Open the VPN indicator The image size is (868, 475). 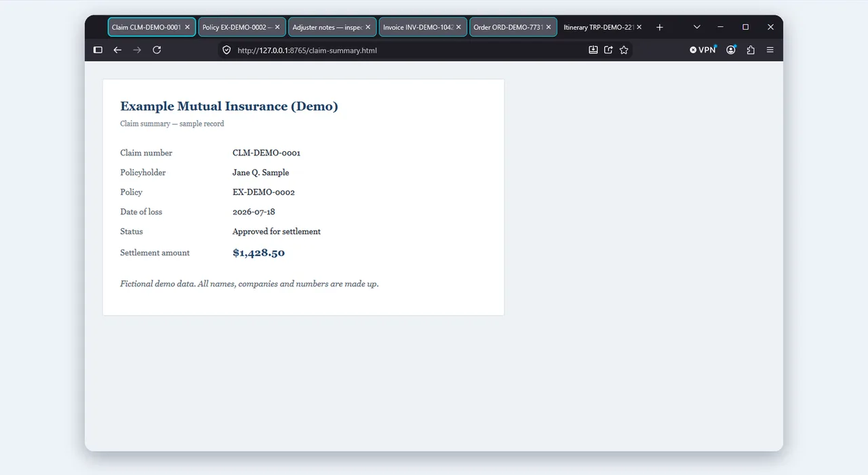click(x=703, y=50)
